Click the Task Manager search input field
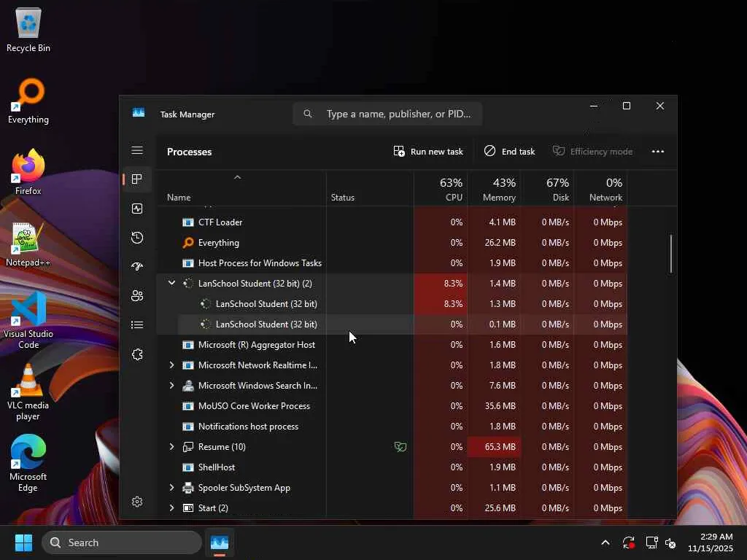This screenshot has width=747, height=560. (387, 114)
